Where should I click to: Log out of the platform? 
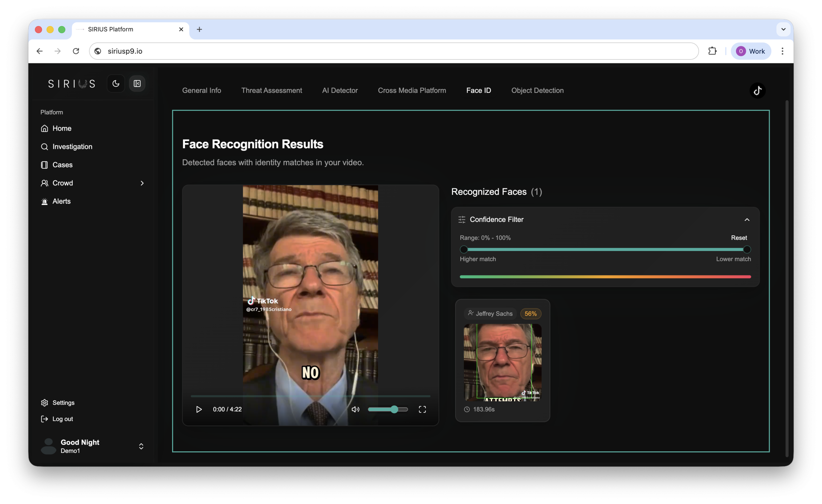(62, 419)
